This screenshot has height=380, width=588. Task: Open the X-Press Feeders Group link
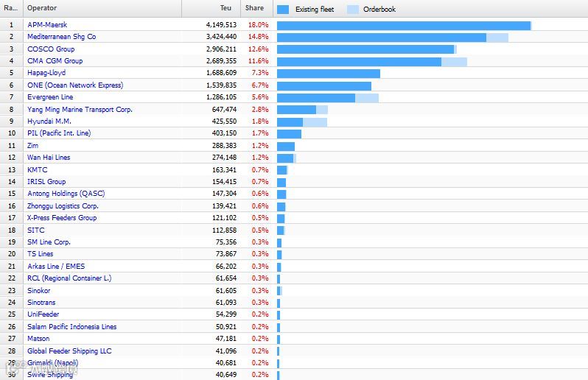(62, 218)
